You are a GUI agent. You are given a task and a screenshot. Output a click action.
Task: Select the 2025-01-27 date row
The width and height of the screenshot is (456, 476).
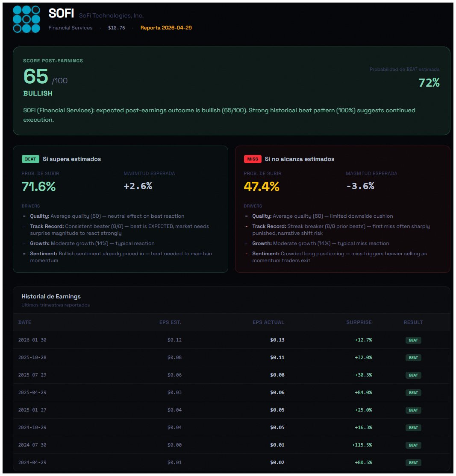[x=231, y=410]
